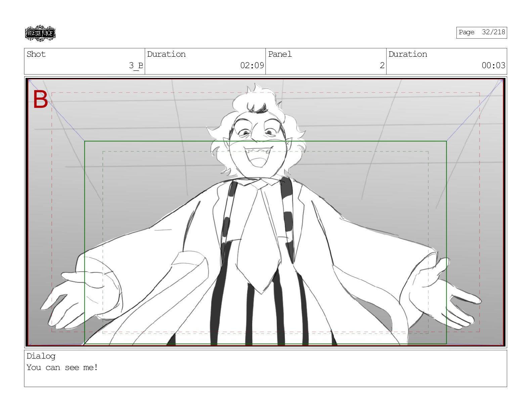The width and height of the screenshot is (532, 411).
Task: Select the Panel label in the header
Action: point(280,54)
